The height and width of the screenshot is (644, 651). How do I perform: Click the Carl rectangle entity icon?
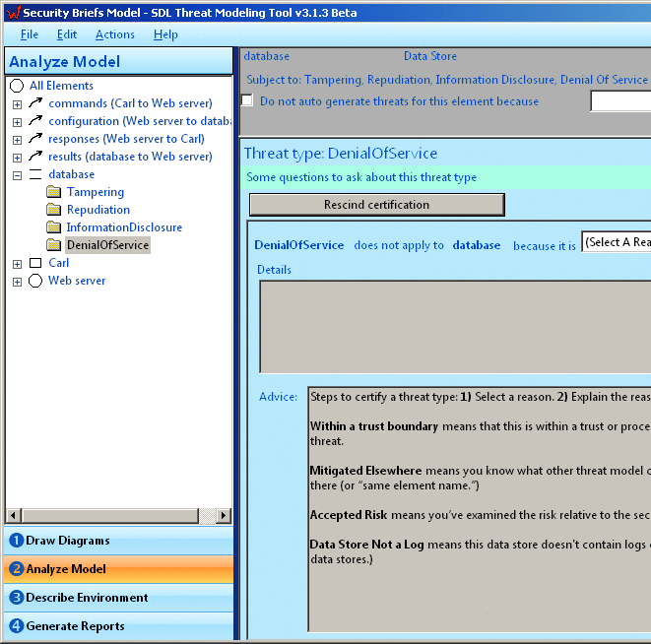(35, 264)
